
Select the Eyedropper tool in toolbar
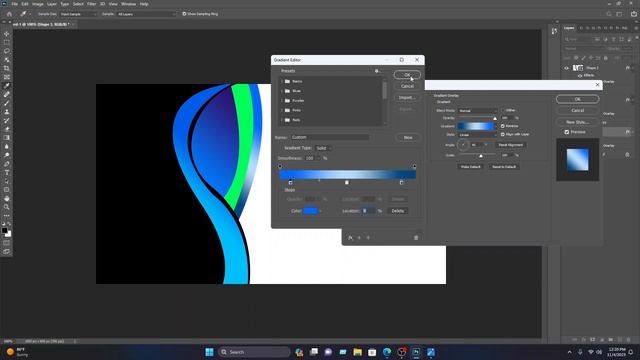7,86
